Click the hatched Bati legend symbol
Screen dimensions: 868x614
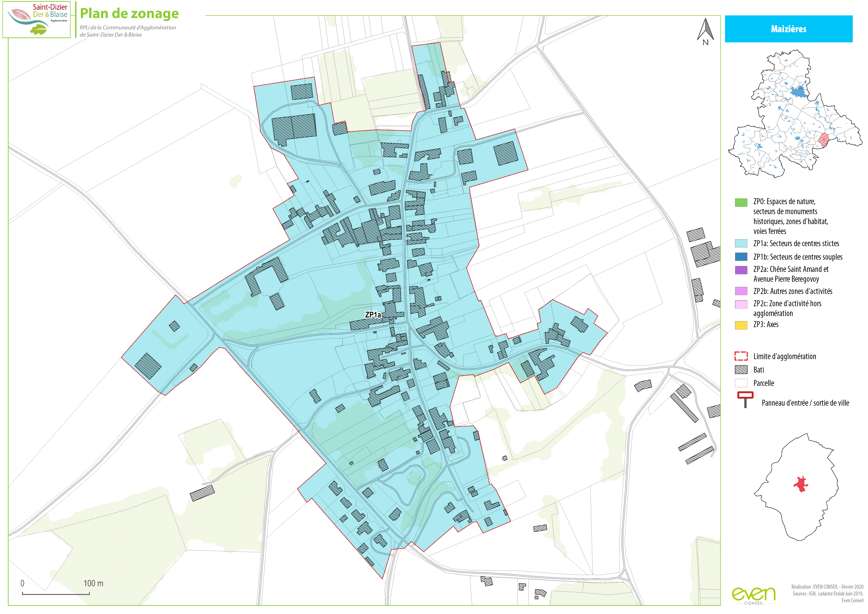[741, 370]
